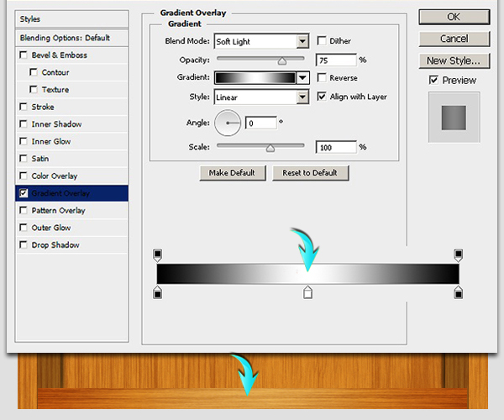Image resolution: width=504 pixels, height=420 pixels.
Task: Select the right black color stop below gradient
Action: tap(459, 291)
